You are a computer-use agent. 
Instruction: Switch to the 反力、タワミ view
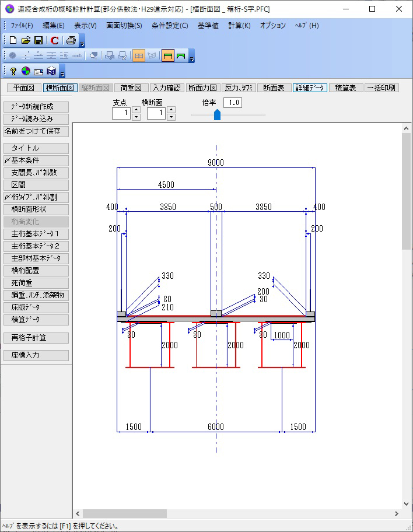[x=239, y=88]
